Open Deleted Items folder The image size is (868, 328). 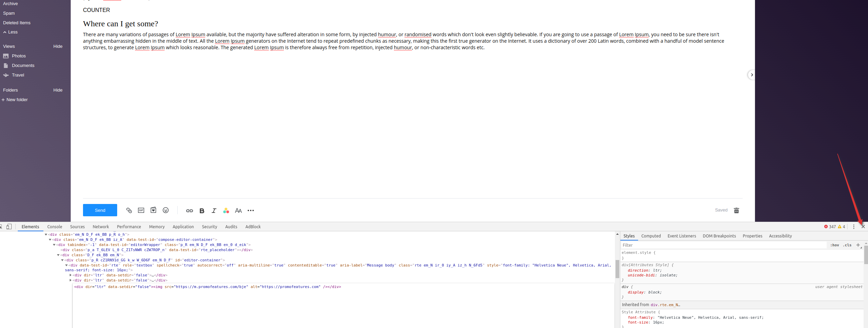click(17, 23)
